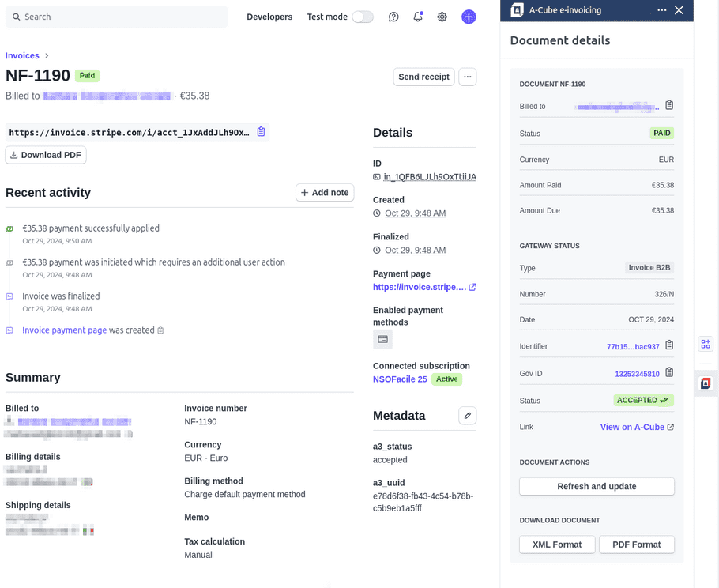
Task: Click Refresh and update in Document actions
Action: tap(597, 485)
